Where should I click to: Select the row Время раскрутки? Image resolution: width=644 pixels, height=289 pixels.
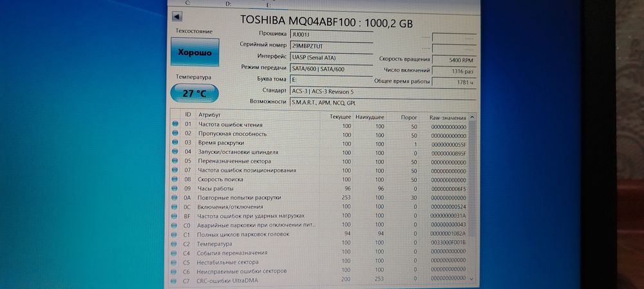pos(319,143)
